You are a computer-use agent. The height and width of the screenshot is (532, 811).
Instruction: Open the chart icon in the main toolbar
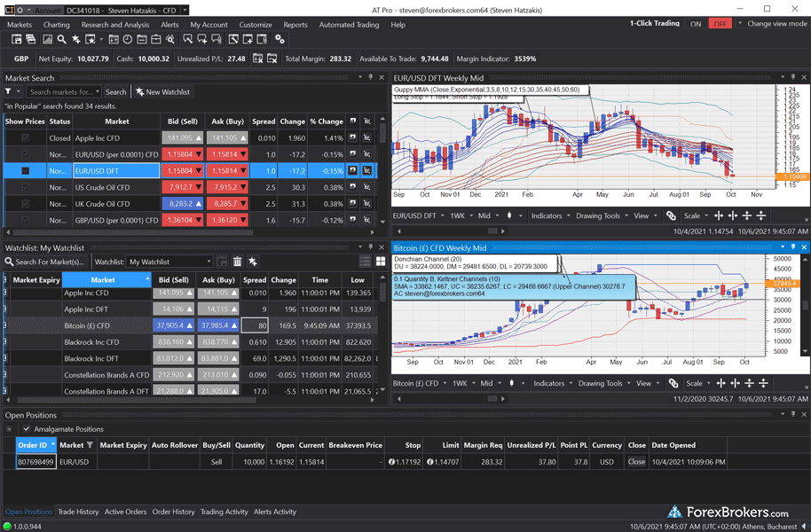pos(47,39)
